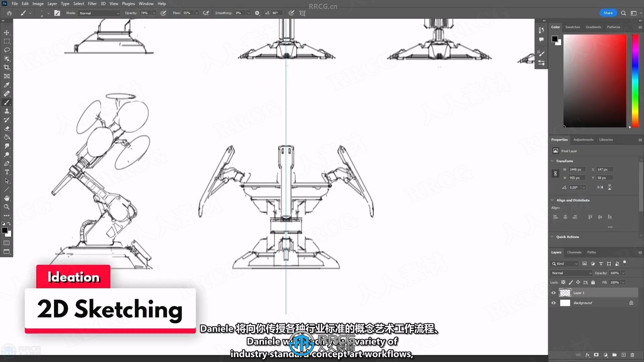644x362 pixels.
Task: Select the Zoom tool
Action: tap(7, 207)
